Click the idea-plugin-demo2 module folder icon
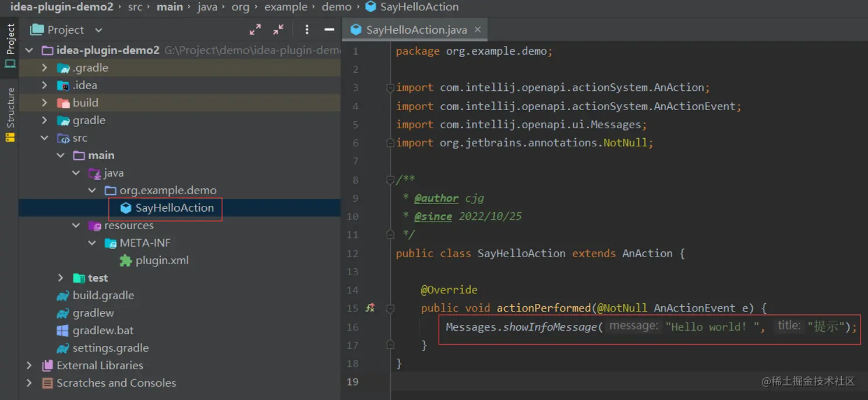868x400 pixels. [47, 51]
